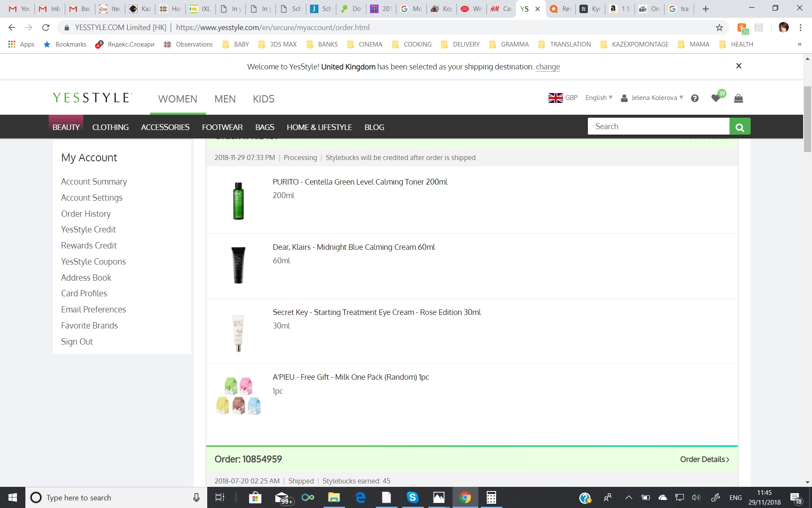
Task: Click the YesStyle logo
Action: [92, 98]
